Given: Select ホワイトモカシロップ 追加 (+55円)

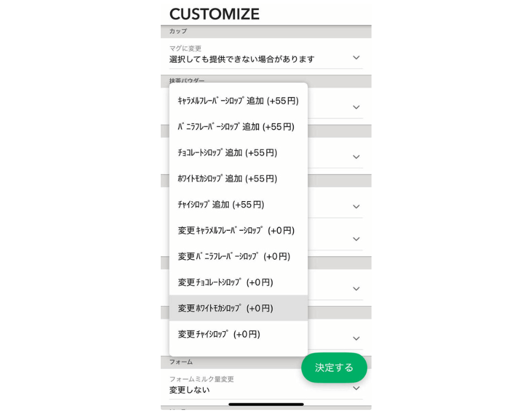Looking at the screenshot, I should pos(228,179).
